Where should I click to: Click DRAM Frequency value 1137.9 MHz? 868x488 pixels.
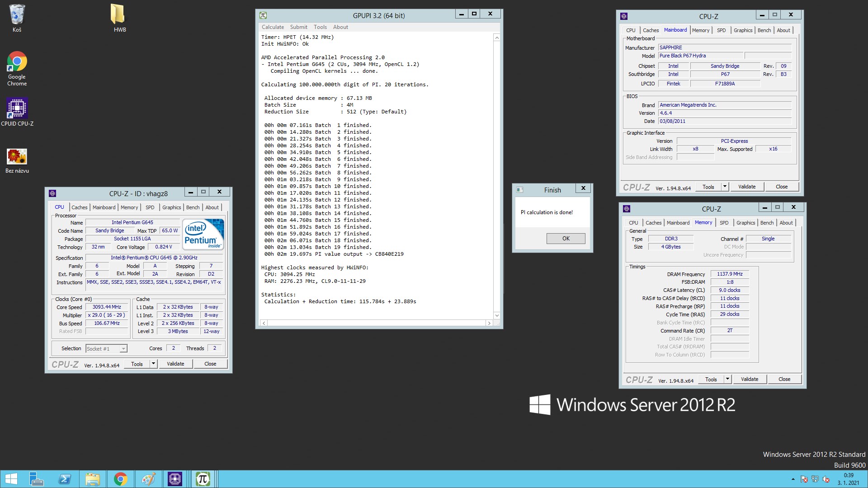(x=730, y=274)
